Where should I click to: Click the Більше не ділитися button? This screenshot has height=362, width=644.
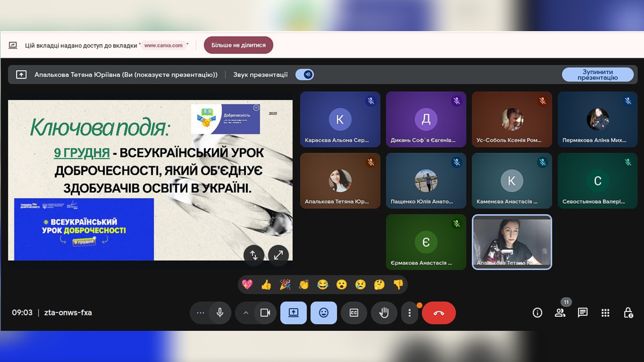(x=238, y=45)
